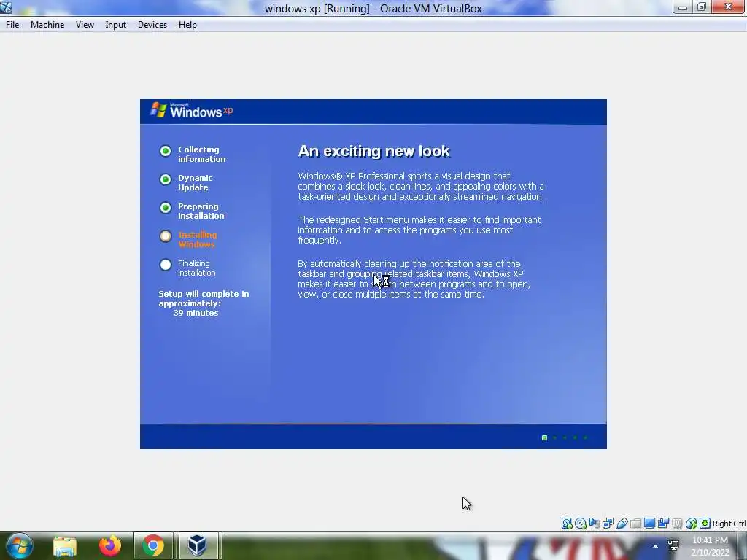The width and height of the screenshot is (747, 560).
Task: Select the VirtualBox taskbar button
Action: pyautogui.click(x=198, y=546)
